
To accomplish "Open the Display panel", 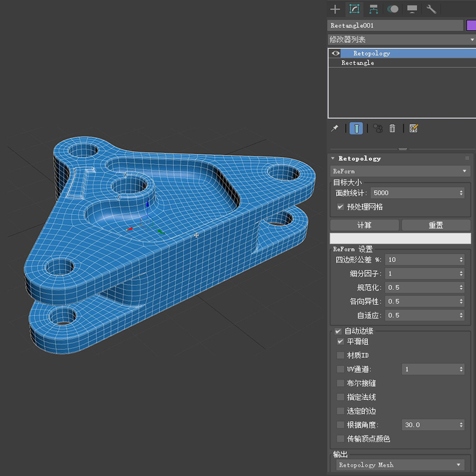I will (412, 9).
